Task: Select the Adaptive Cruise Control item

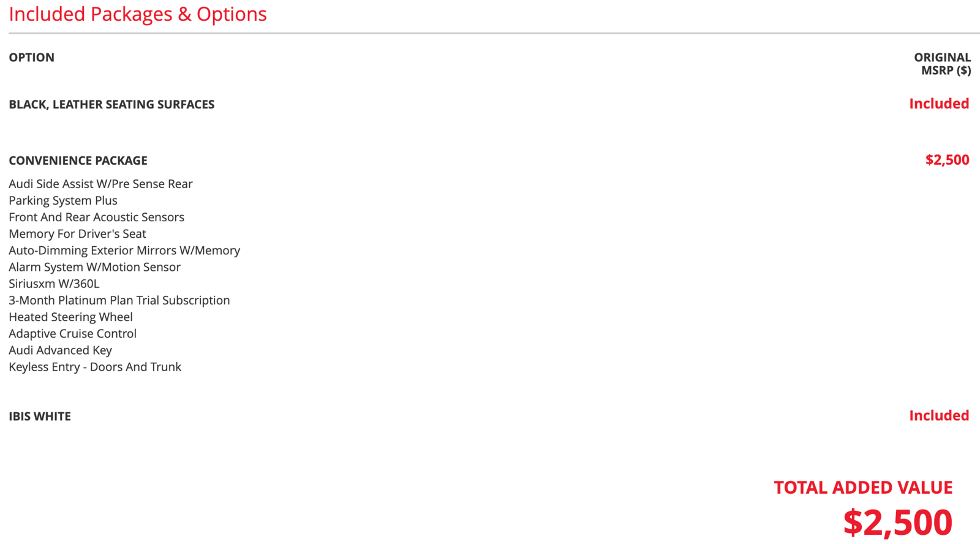Action: coord(72,333)
